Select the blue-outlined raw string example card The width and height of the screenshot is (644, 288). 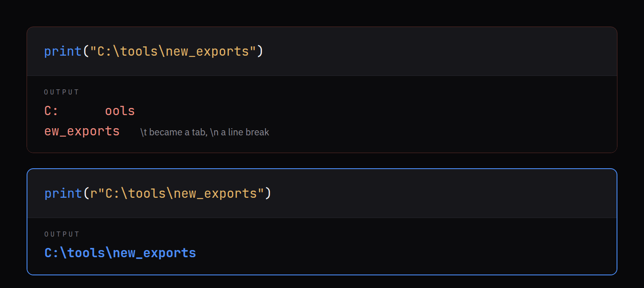(x=322, y=222)
